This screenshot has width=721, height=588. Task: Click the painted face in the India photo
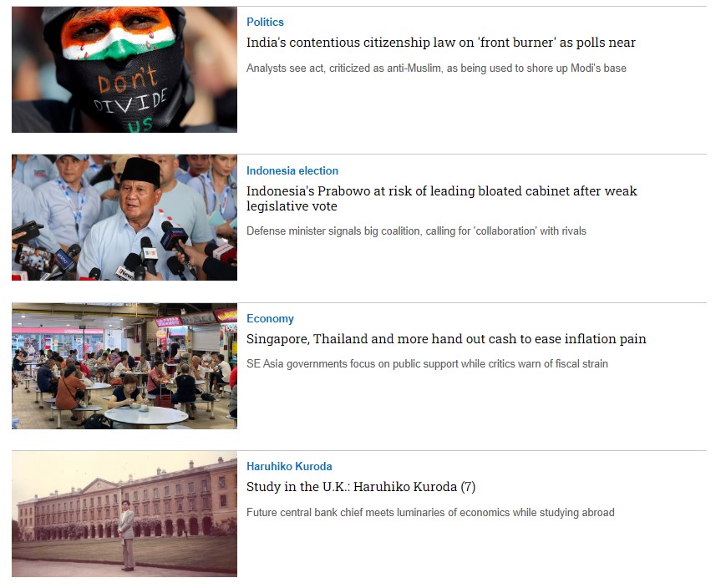point(118,34)
